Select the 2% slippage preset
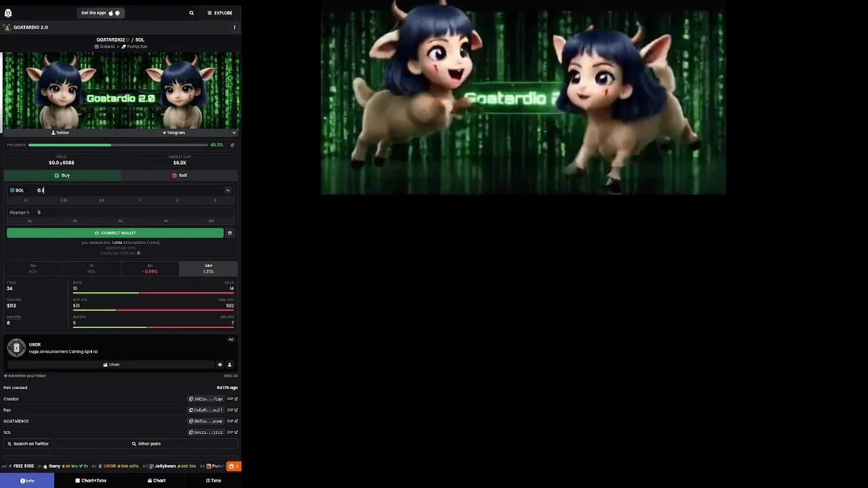Viewport: 868px width, 488px height. (x=75, y=221)
